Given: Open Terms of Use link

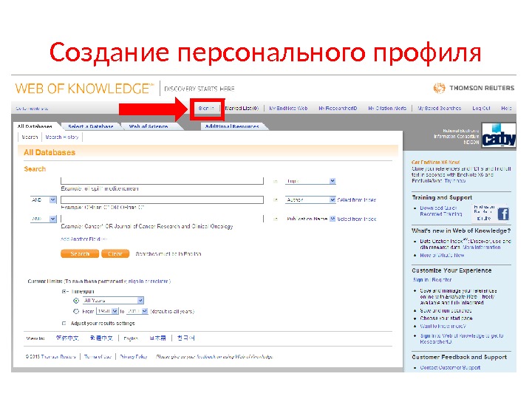Looking at the screenshot, I should coord(98,357).
